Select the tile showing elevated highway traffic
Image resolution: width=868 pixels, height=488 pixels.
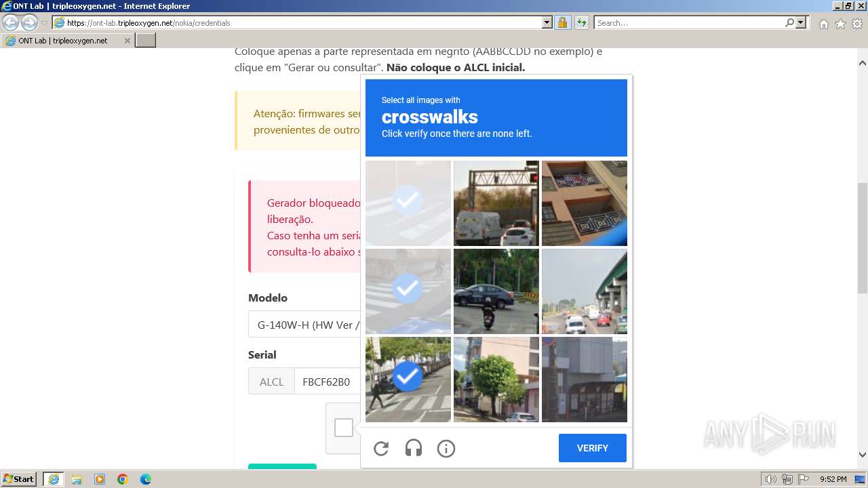[x=585, y=291]
